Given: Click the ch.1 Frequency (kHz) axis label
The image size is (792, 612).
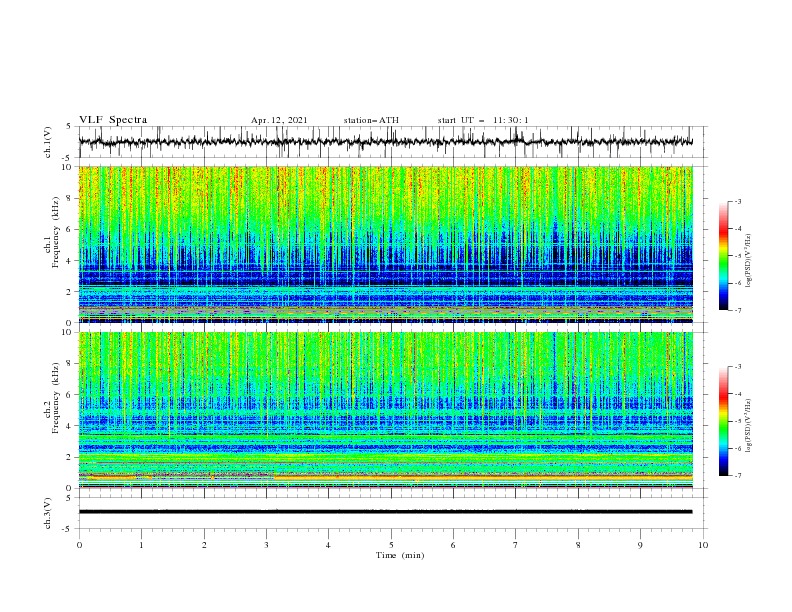Looking at the screenshot, I should (x=52, y=232).
